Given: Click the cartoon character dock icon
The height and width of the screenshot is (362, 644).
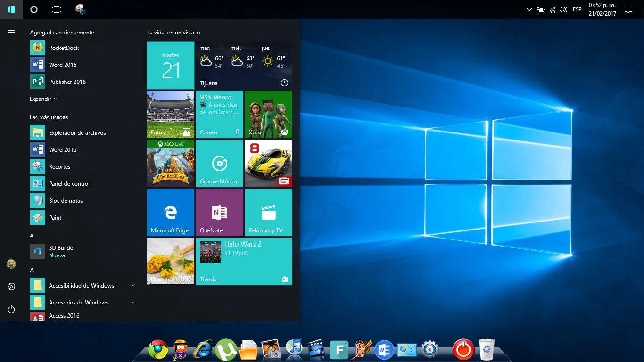Looking at the screenshot, I should point(181,349).
